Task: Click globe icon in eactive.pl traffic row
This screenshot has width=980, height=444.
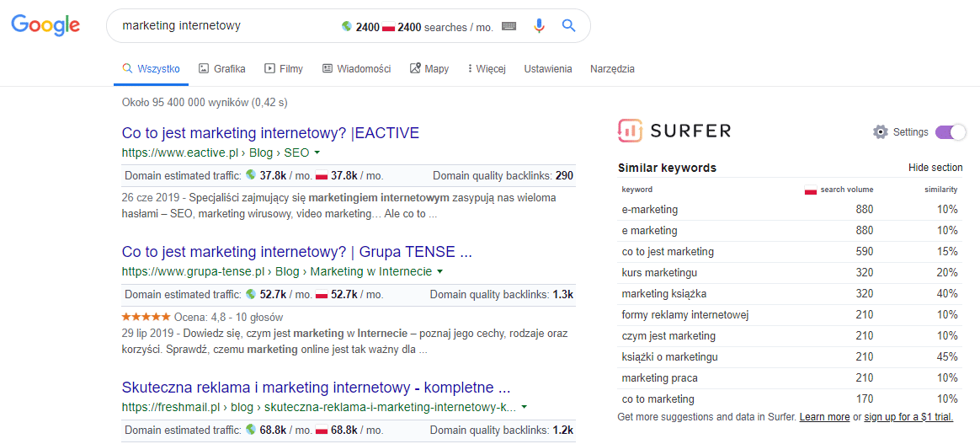Action: coord(251,175)
